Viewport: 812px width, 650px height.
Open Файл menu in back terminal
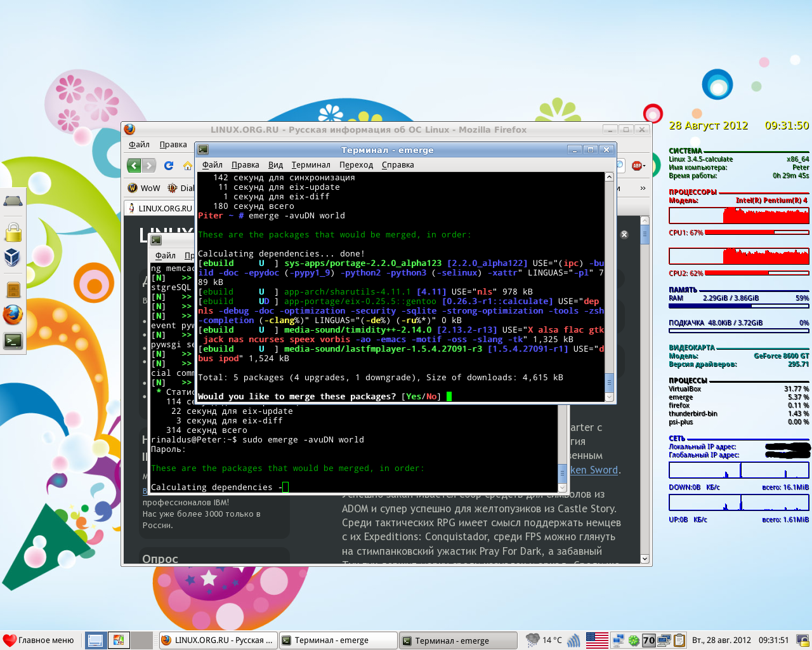click(166, 255)
